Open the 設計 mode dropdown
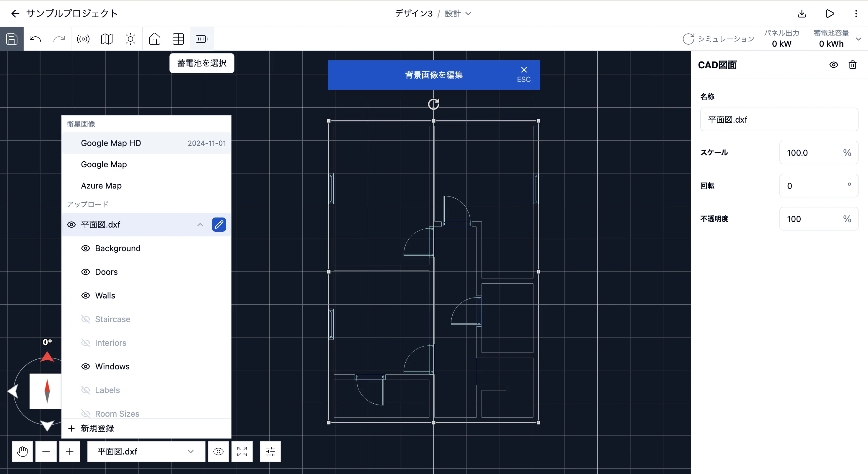 pyautogui.click(x=458, y=14)
